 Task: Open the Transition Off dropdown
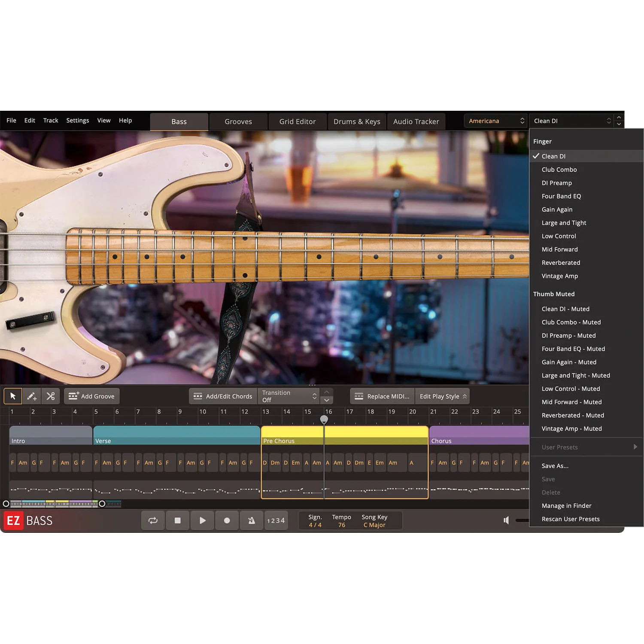289,396
